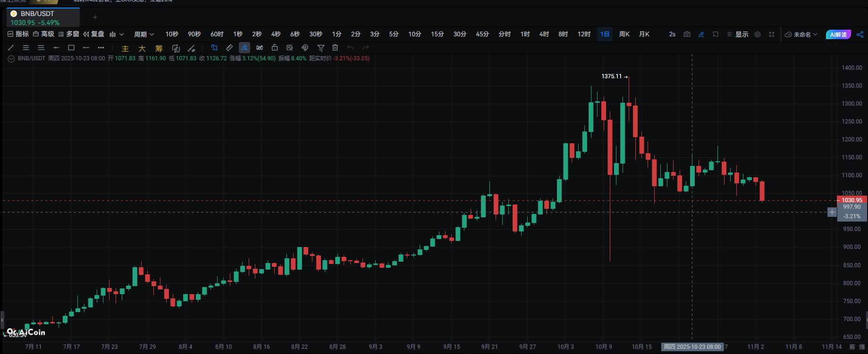Viewport: 868px width, 354px height.
Task: Switch to the 4时 timeframe
Action: coord(544,34)
